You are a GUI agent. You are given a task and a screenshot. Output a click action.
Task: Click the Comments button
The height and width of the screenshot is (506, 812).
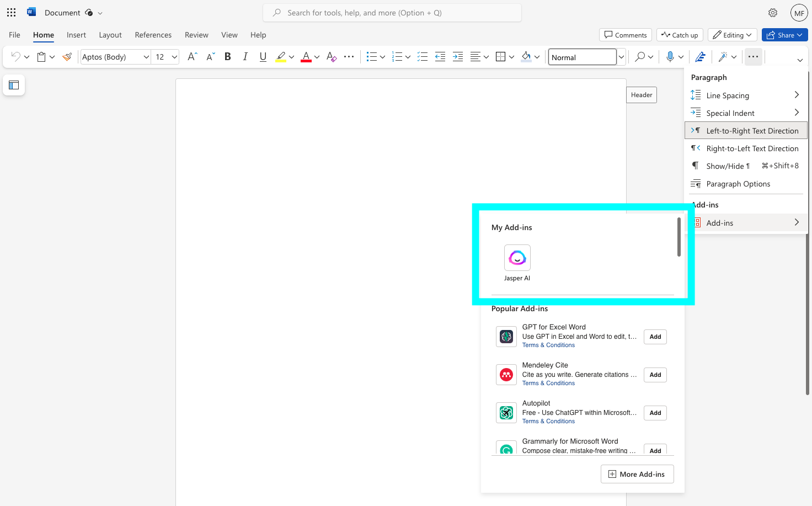pyautogui.click(x=626, y=35)
